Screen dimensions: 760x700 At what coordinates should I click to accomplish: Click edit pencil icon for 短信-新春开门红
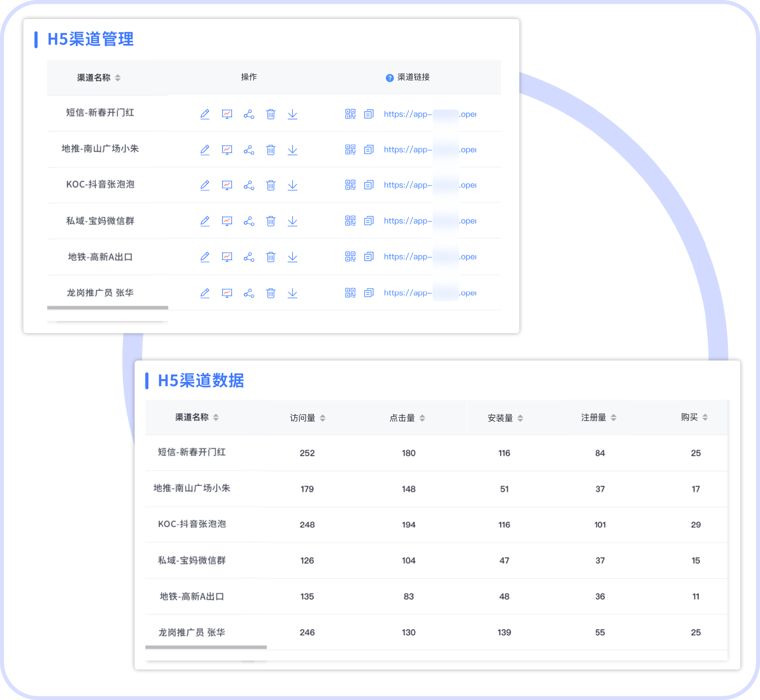205,114
